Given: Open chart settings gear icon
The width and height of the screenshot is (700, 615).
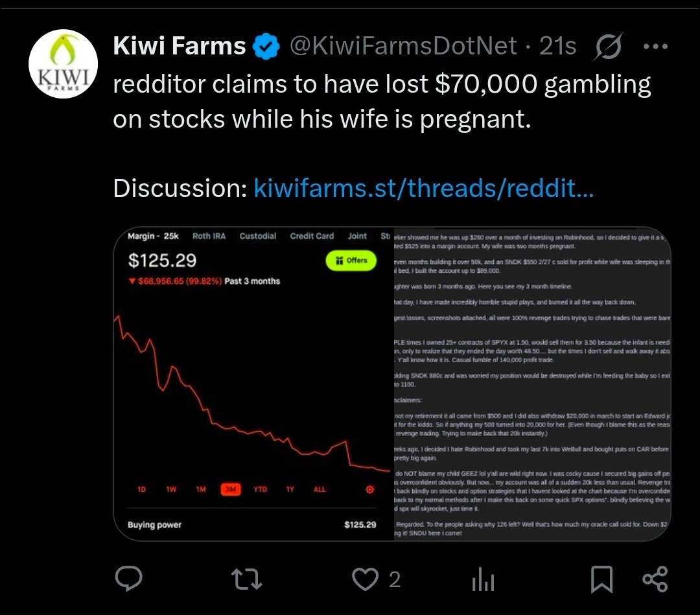Looking at the screenshot, I should [x=369, y=489].
